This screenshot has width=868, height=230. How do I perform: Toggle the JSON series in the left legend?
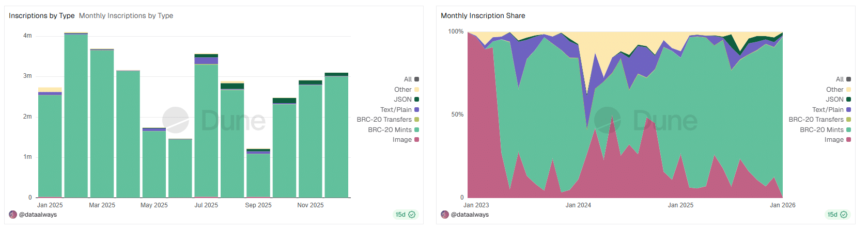tap(403, 100)
